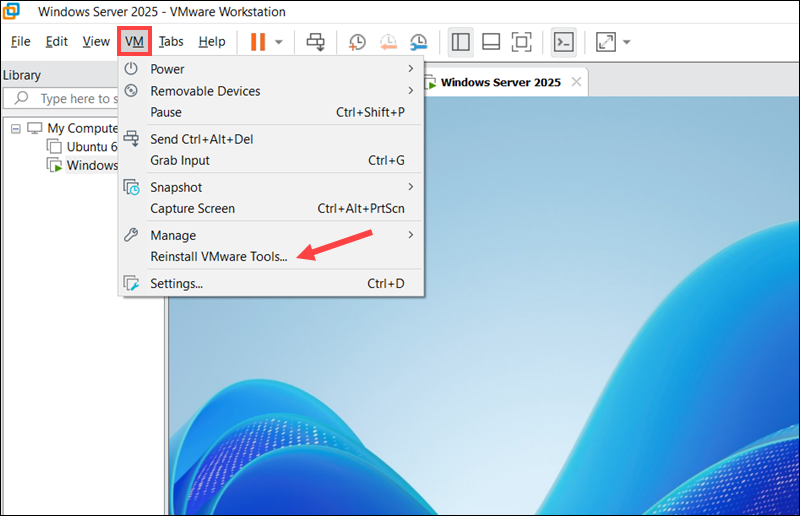800x516 pixels.
Task: Open the Snapshot Manager toolbar icon
Action: click(x=419, y=42)
